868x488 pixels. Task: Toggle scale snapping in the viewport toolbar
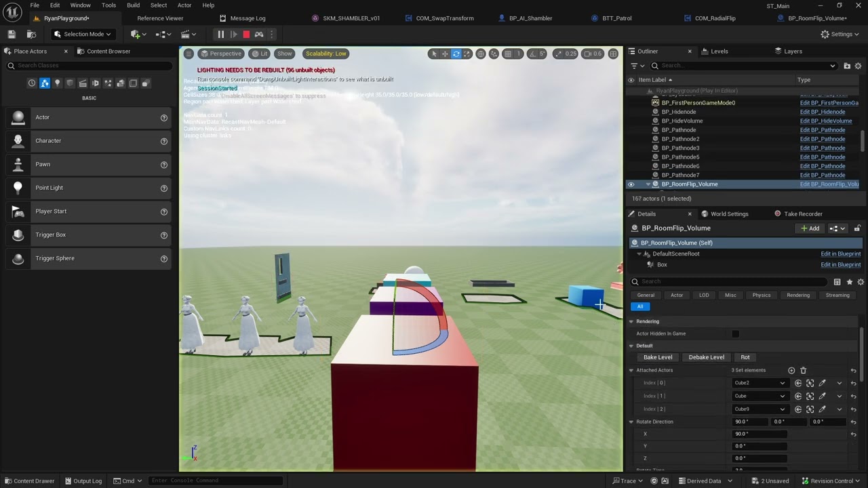click(558, 54)
